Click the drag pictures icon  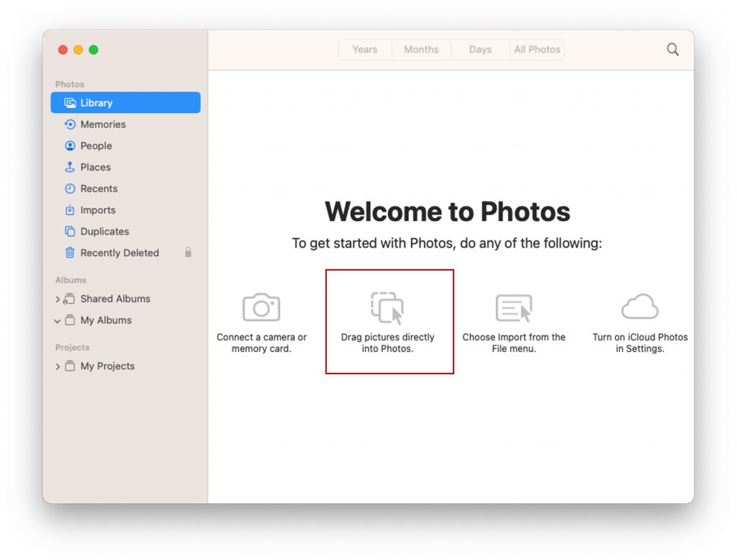(x=387, y=307)
